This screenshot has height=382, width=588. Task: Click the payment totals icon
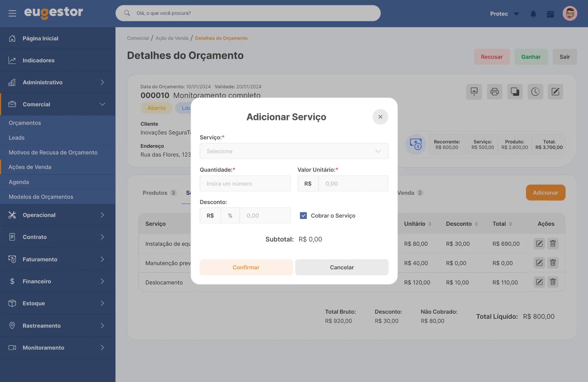[x=416, y=144]
